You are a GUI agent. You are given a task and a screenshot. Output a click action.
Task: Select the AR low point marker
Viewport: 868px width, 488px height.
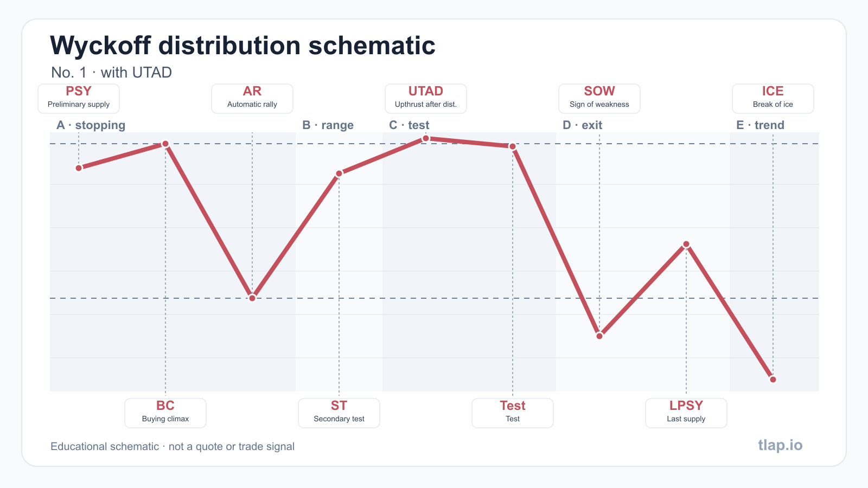[252, 298]
